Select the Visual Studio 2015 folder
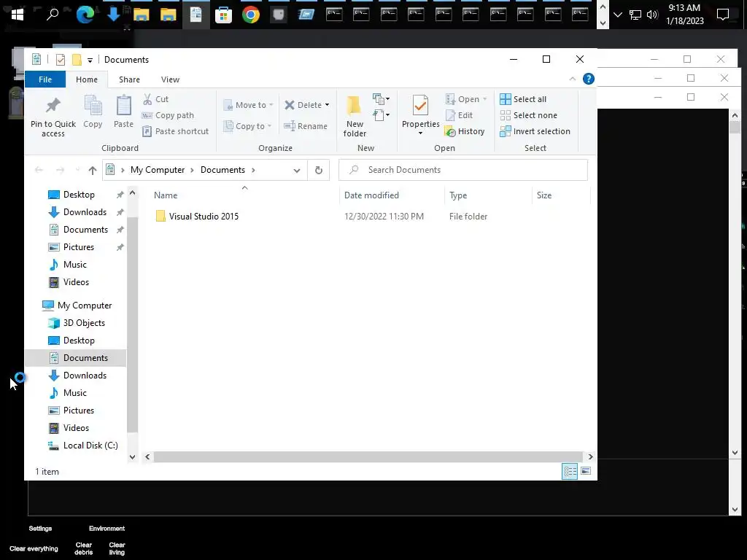 [x=204, y=216]
